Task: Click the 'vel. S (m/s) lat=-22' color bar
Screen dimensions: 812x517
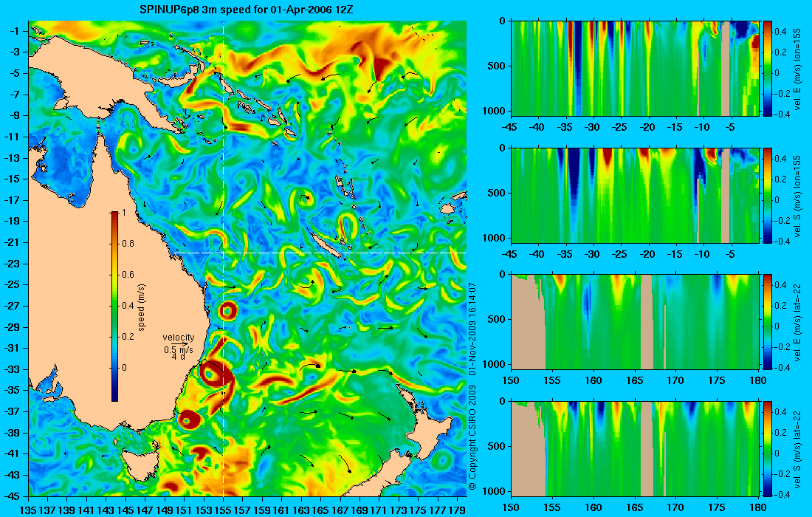Action: (x=768, y=448)
